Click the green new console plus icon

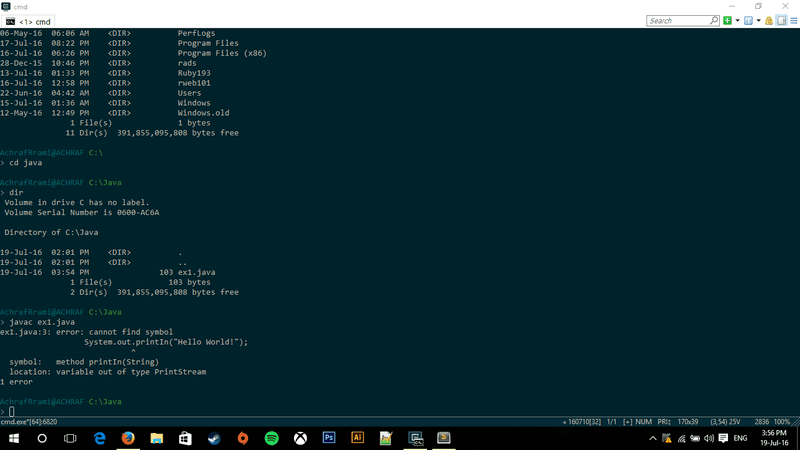point(728,20)
